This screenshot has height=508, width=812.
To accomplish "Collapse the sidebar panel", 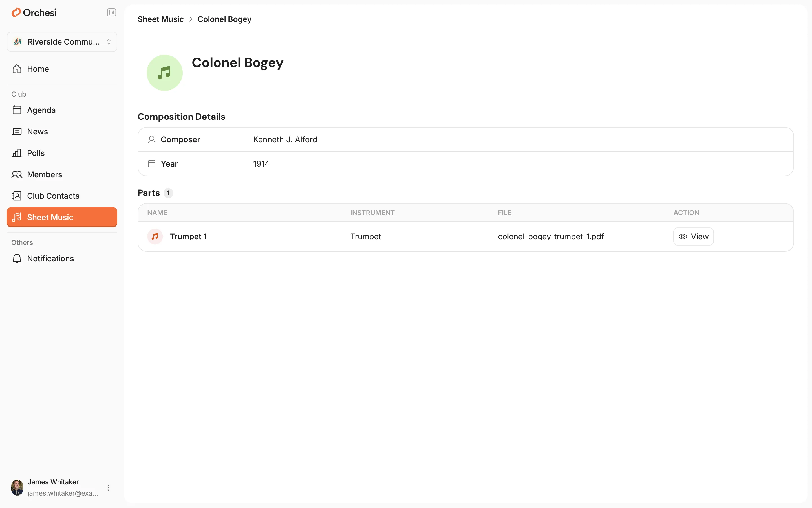I will 111,13.
